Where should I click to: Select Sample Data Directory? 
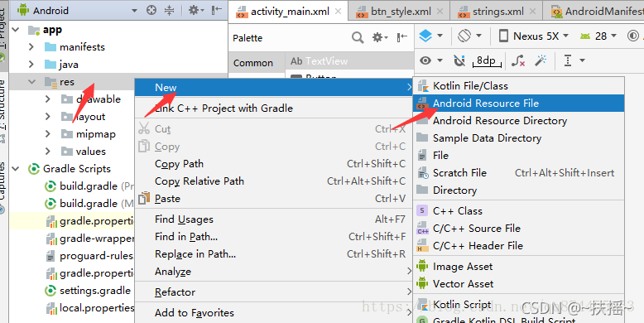(x=519, y=138)
